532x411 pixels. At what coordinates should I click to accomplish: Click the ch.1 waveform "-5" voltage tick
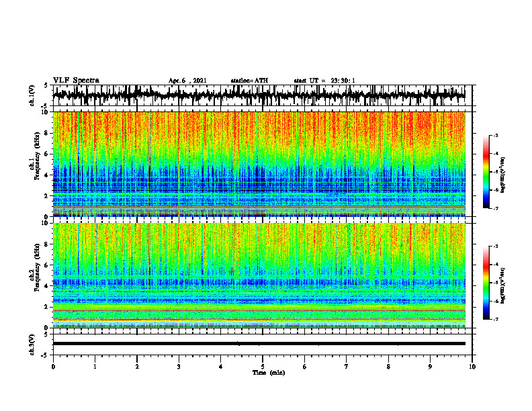pyautogui.click(x=45, y=106)
